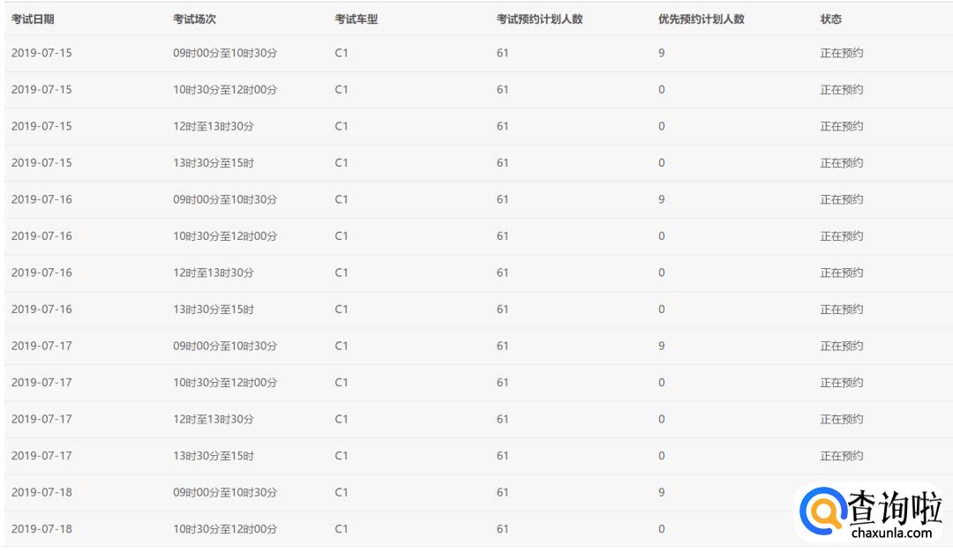The width and height of the screenshot is (953, 560).
Task: Click the chaxunla.com watermark text
Action: 891,533
